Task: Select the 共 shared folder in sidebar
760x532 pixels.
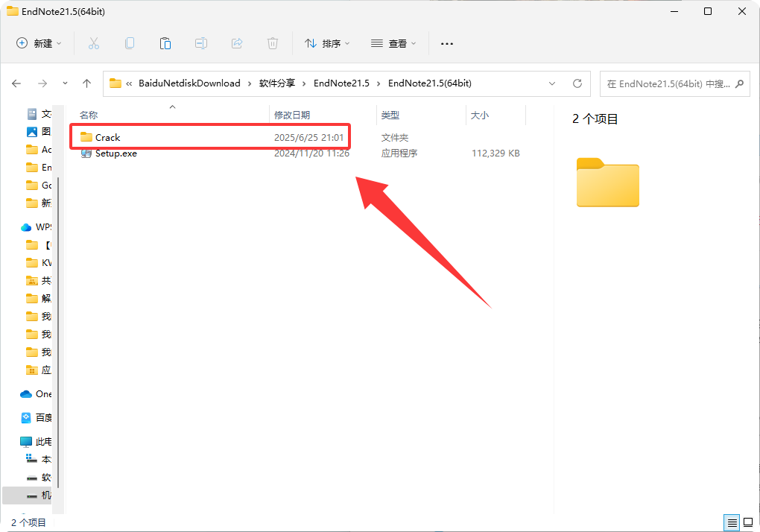Action: [x=38, y=281]
